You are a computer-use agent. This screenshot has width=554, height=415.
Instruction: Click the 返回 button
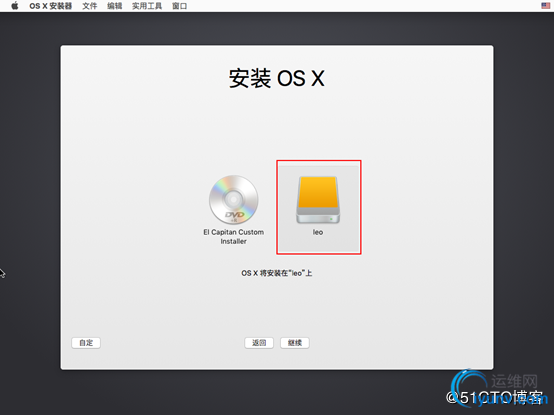pos(259,343)
